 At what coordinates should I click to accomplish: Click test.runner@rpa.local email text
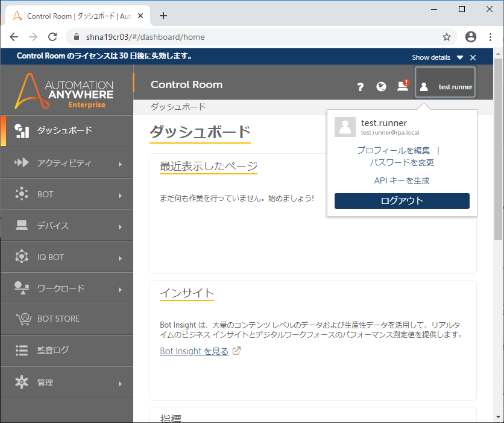click(390, 133)
